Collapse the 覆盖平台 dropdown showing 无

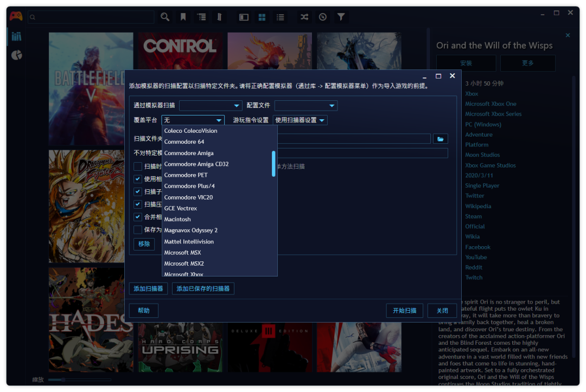coord(193,120)
